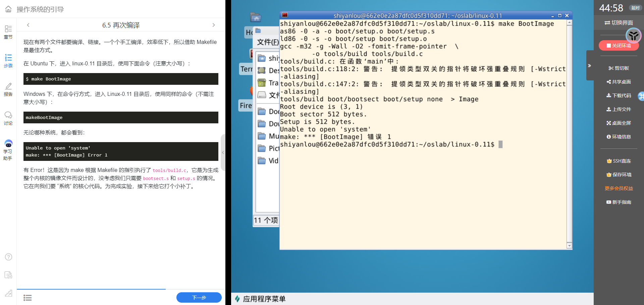Screen dimensions: 644x305
Task: Open the 讨论 discussion sidebar icon
Action: (8, 118)
